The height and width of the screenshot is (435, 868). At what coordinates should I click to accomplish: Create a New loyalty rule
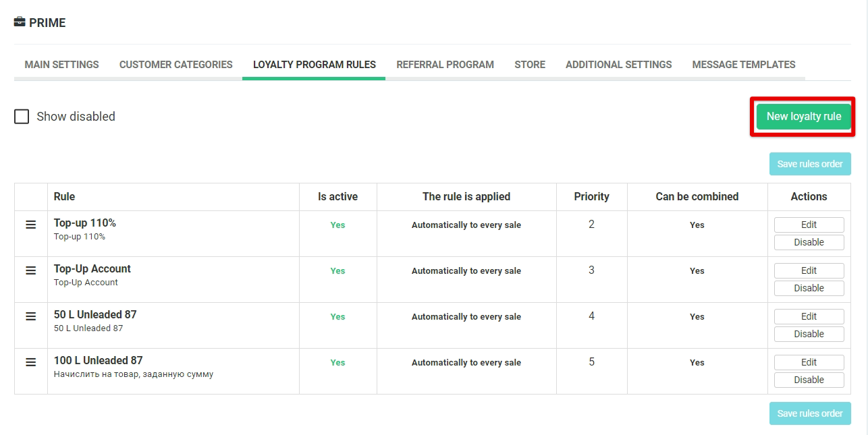pos(803,117)
